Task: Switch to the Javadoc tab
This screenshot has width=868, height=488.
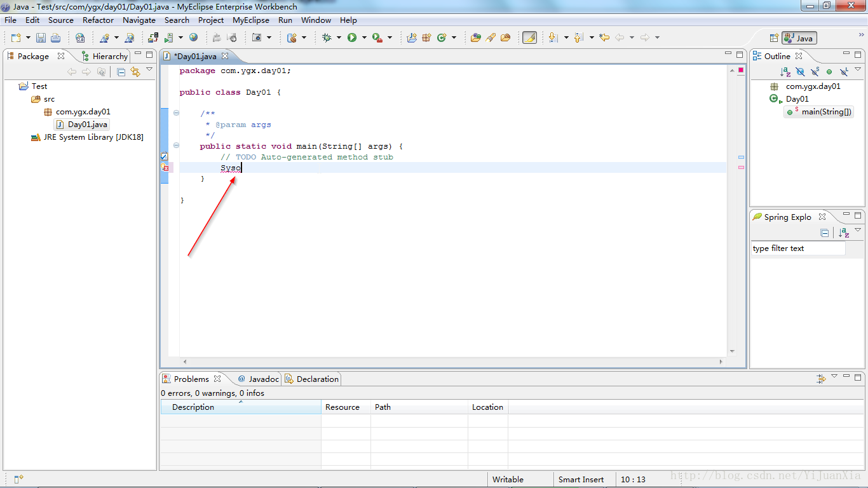Action: click(258, 379)
